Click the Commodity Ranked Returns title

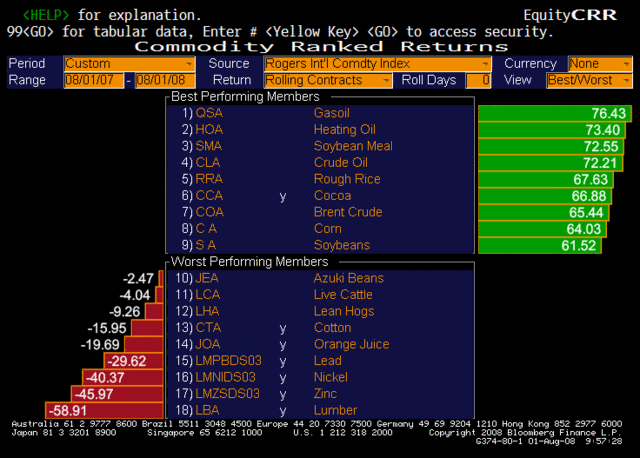(321, 47)
